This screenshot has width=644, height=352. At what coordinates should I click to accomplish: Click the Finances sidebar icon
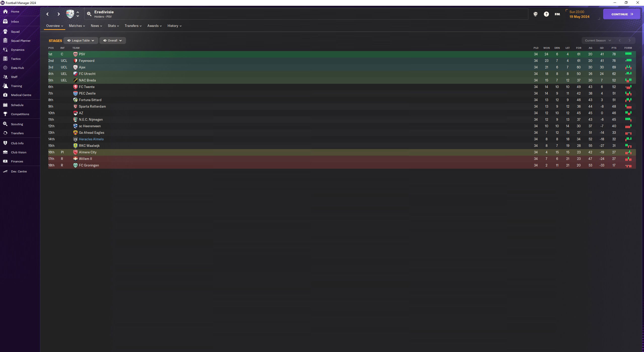click(6, 161)
